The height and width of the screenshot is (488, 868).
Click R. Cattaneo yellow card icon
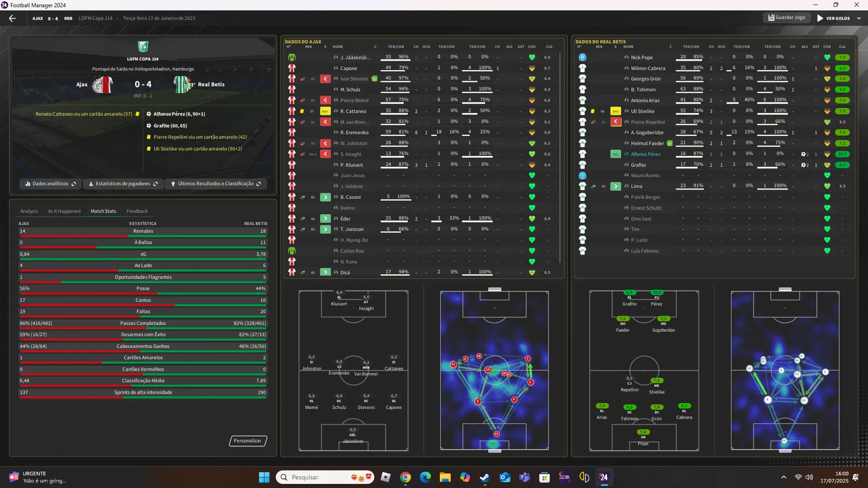(x=302, y=111)
